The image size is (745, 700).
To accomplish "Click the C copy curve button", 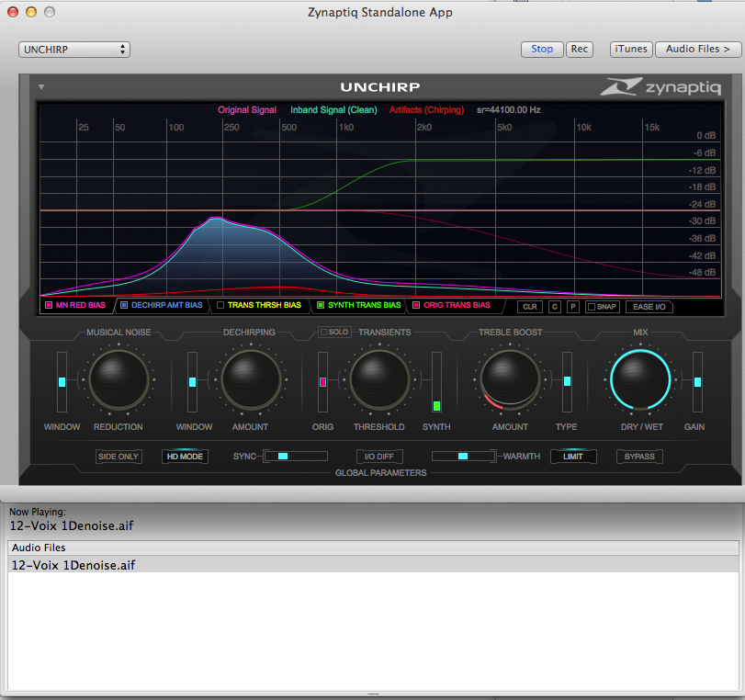I will click(x=555, y=307).
